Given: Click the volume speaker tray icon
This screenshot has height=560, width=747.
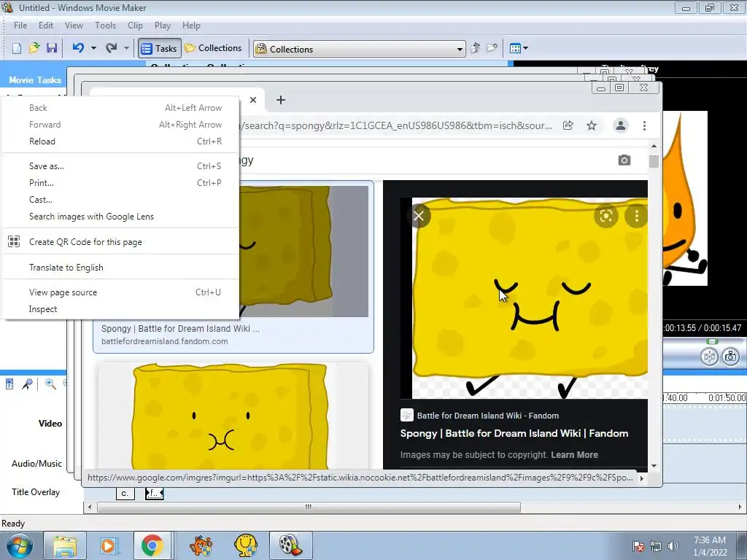Looking at the screenshot, I should click(x=673, y=546).
